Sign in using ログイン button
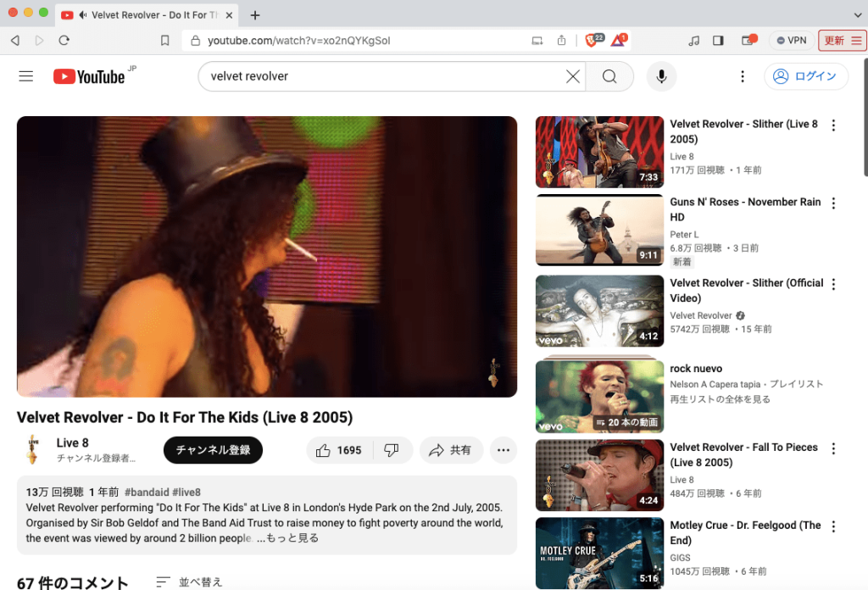This screenshot has height=590, width=868. pos(806,76)
